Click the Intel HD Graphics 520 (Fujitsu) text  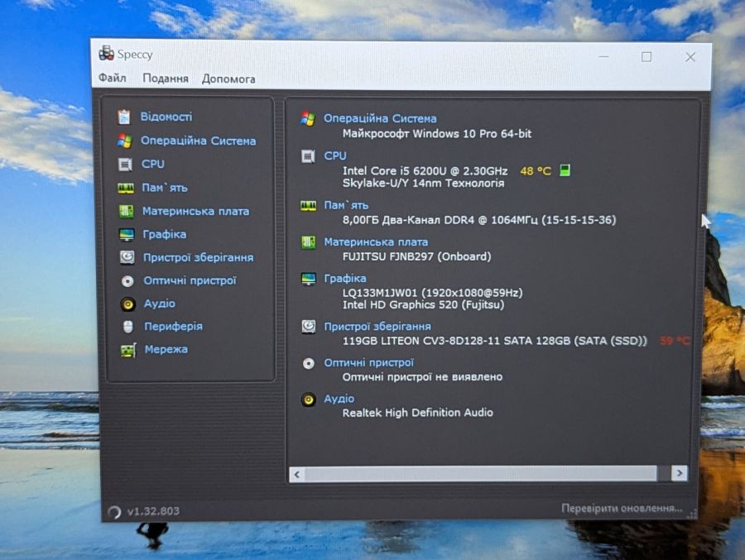pyautogui.click(x=423, y=304)
